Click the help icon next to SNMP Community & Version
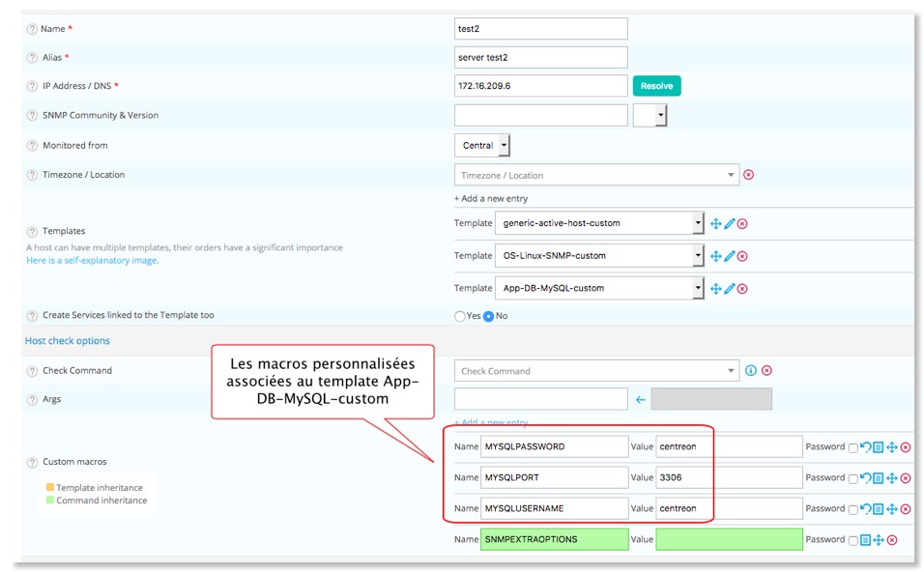 pos(33,114)
